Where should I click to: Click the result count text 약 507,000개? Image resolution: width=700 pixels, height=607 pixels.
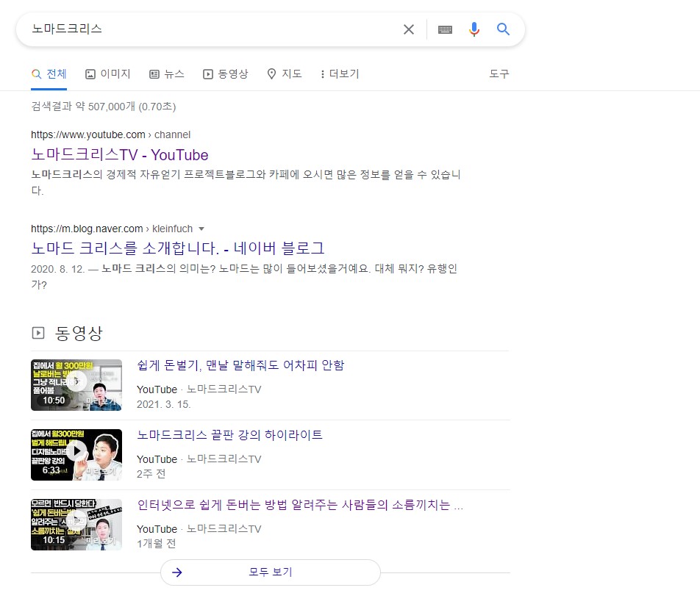point(105,107)
